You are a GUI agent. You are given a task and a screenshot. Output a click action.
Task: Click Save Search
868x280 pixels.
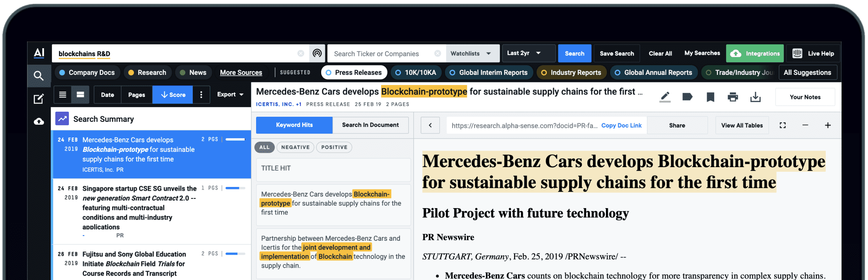click(x=617, y=53)
